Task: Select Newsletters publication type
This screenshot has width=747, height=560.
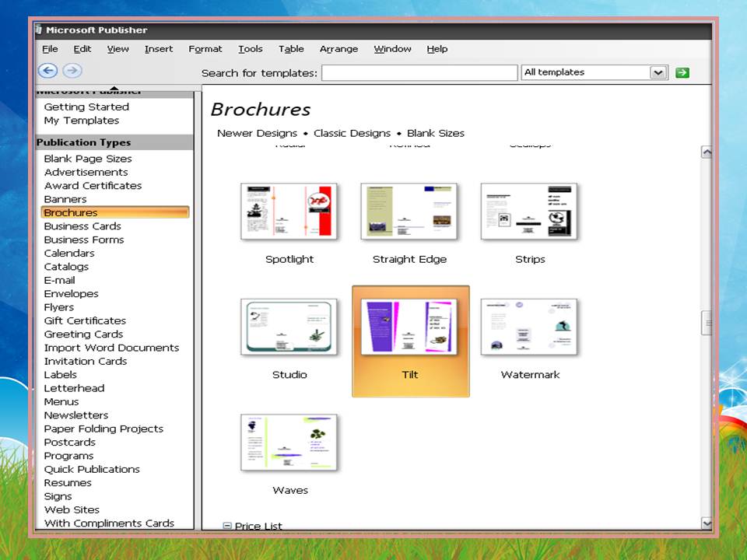Action: point(75,415)
